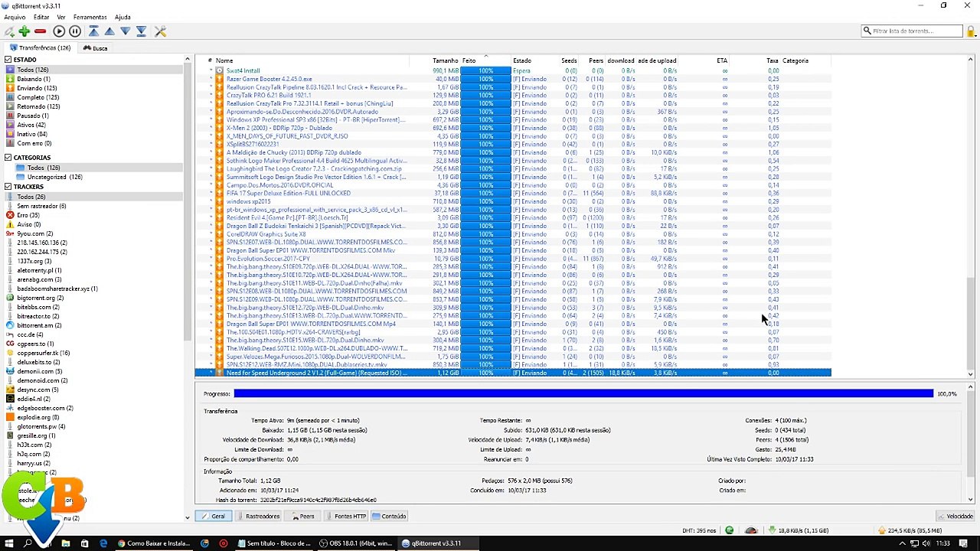The image size is (980, 551).
Task: Click the blue torrent progress bar
Action: [582, 393]
